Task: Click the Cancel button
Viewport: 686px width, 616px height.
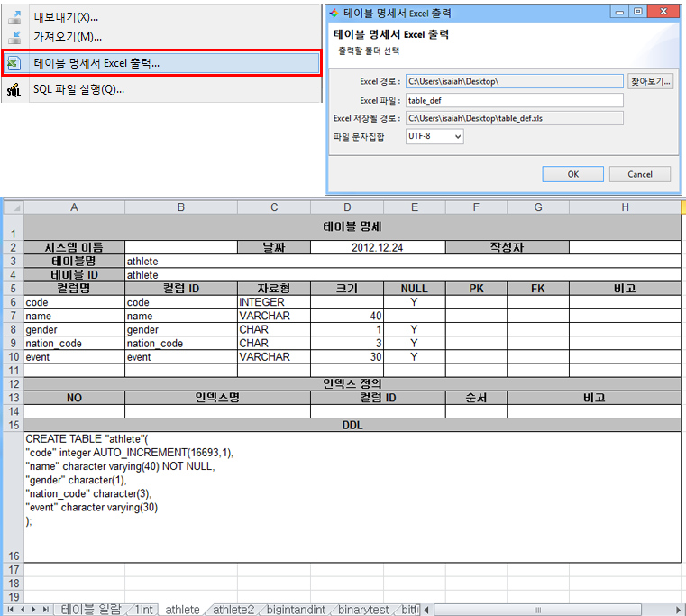Action: point(639,174)
